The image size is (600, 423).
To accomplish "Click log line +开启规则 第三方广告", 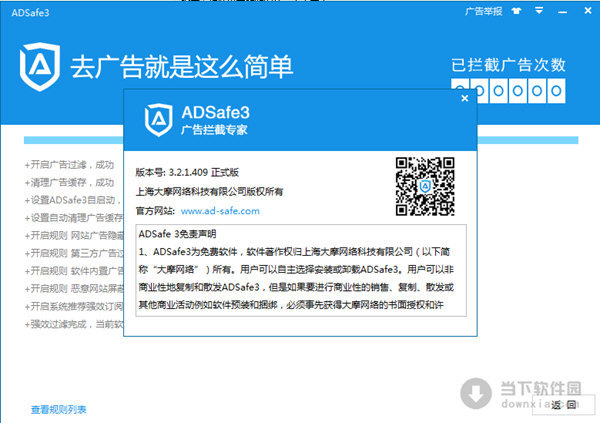I will pos(74,253).
